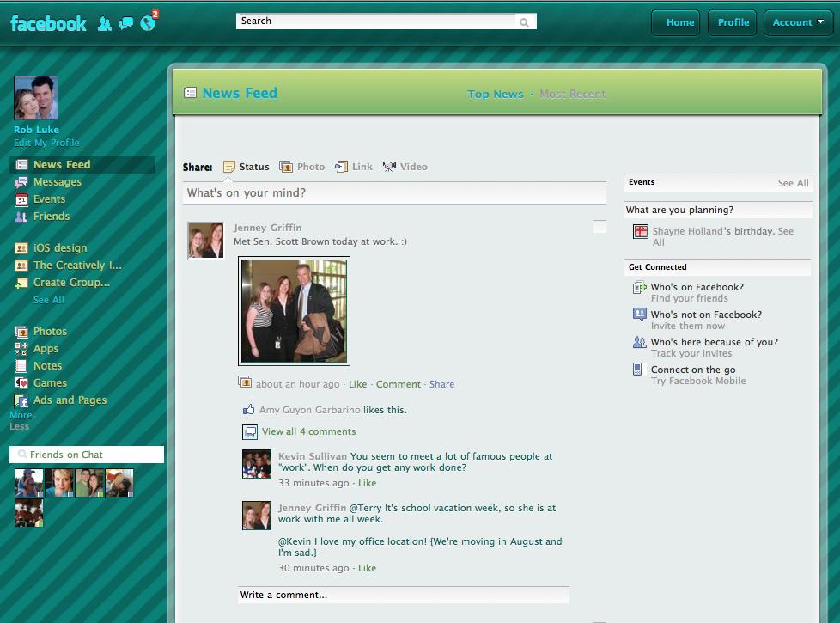Click Invite them now link

pyautogui.click(x=687, y=326)
